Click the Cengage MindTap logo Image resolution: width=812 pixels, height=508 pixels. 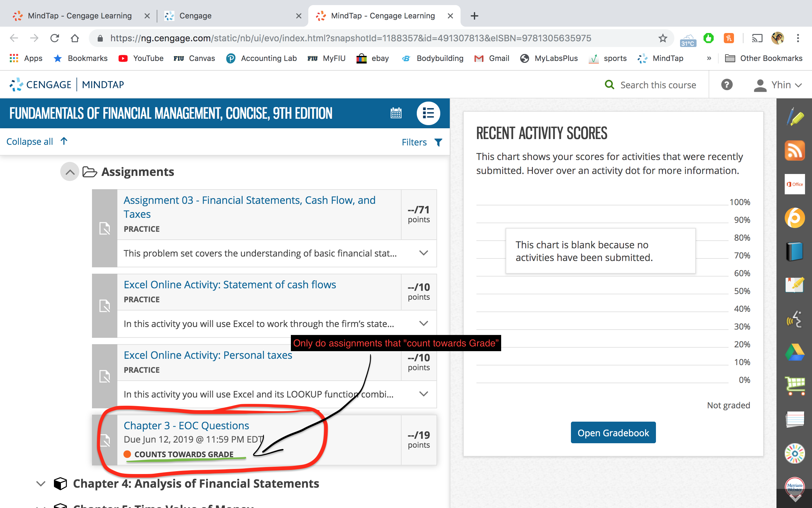(x=67, y=85)
